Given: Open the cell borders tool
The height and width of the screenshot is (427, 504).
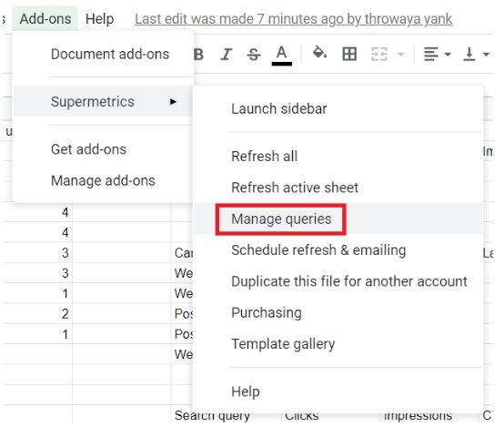Looking at the screenshot, I should pyautogui.click(x=349, y=54).
